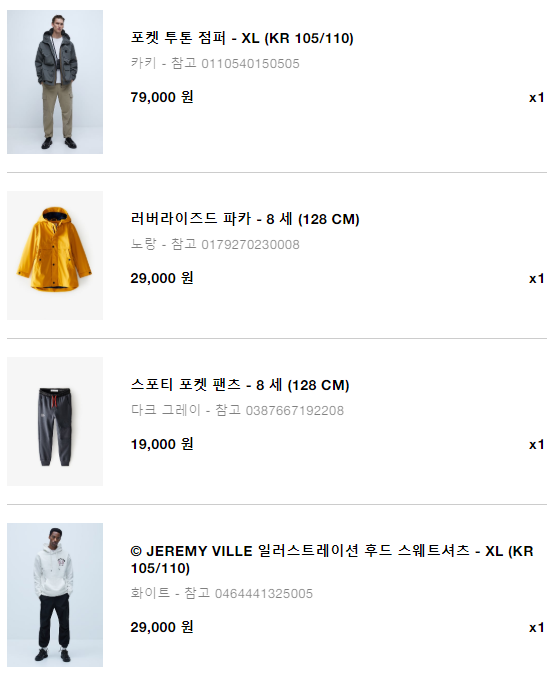Click the x1 quantity of the 파카
The height and width of the screenshot is (682, 553).
(536, 278)
